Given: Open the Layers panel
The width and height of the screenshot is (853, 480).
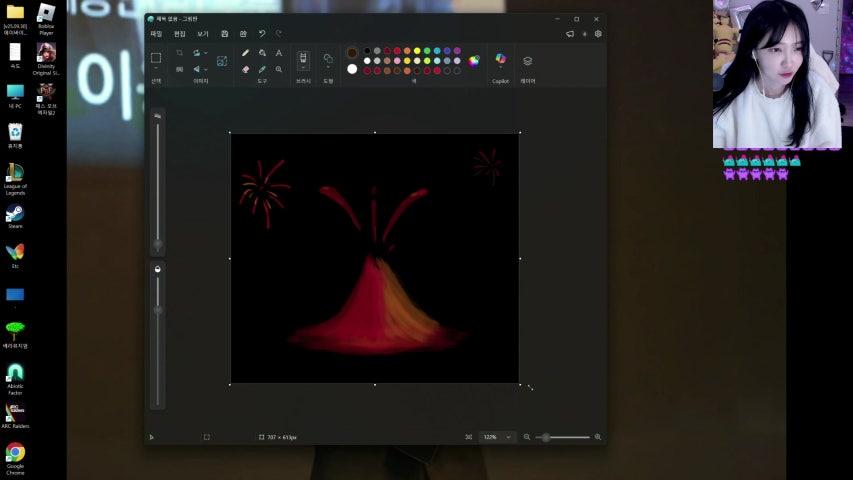Looking at the screenshot, I should (x=528, y=61).
